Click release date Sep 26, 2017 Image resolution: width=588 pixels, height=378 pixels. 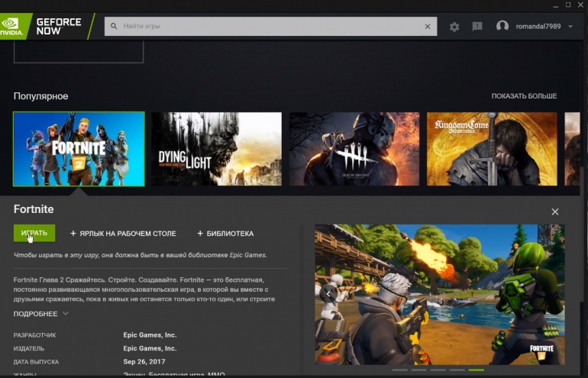144,362
